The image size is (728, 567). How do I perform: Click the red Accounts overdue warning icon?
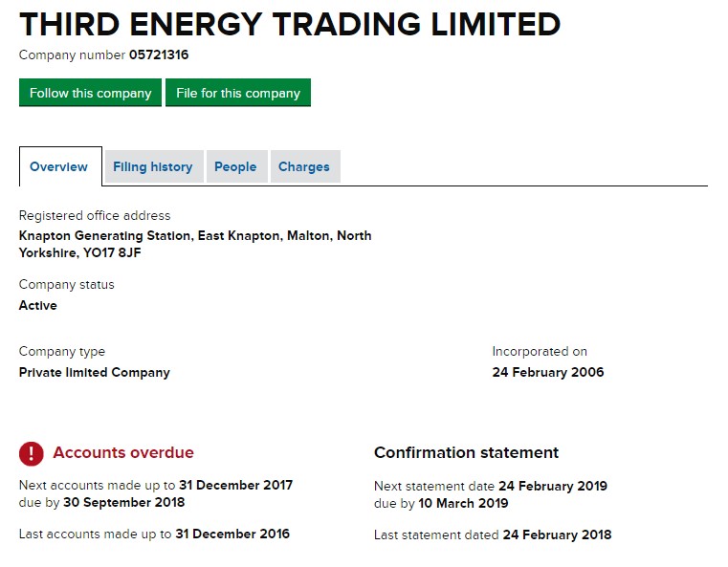[32, 453]
